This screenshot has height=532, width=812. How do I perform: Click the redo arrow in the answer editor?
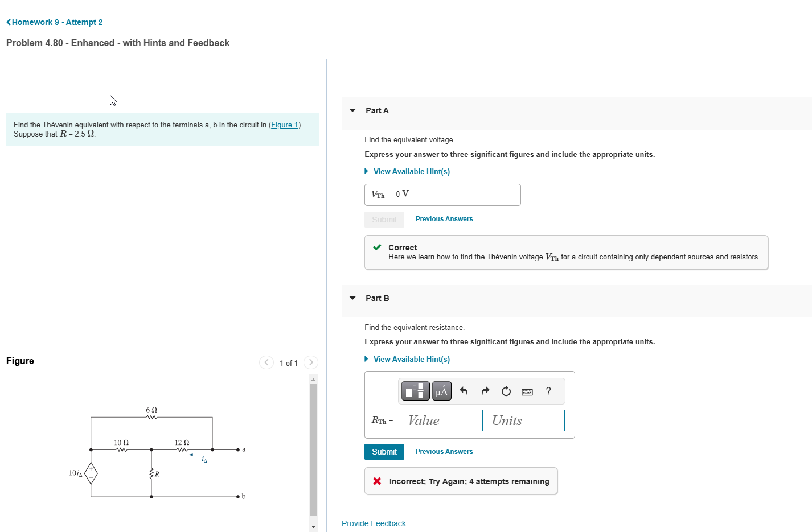(485, 391)
